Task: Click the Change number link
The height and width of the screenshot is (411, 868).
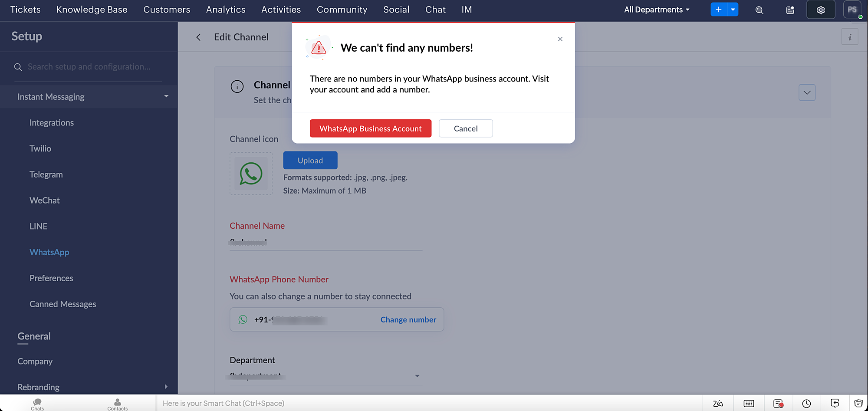Action: 408,320
